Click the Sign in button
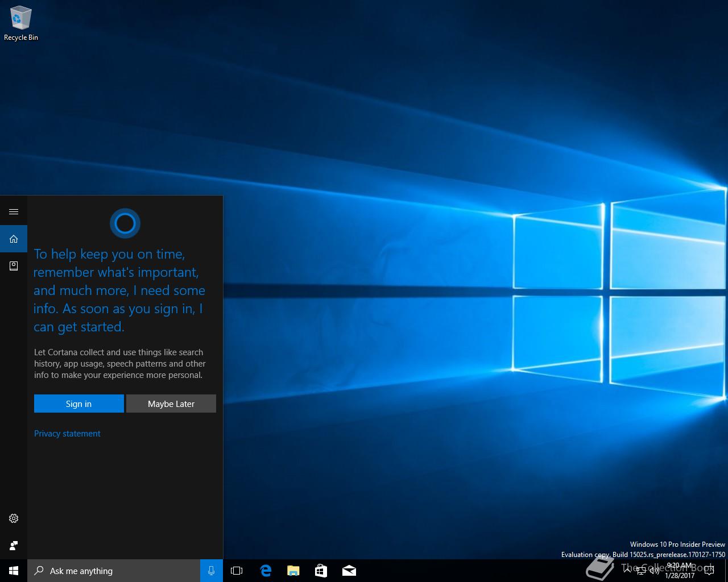Viewport: 728px width, 582px height. click(78, 404)
